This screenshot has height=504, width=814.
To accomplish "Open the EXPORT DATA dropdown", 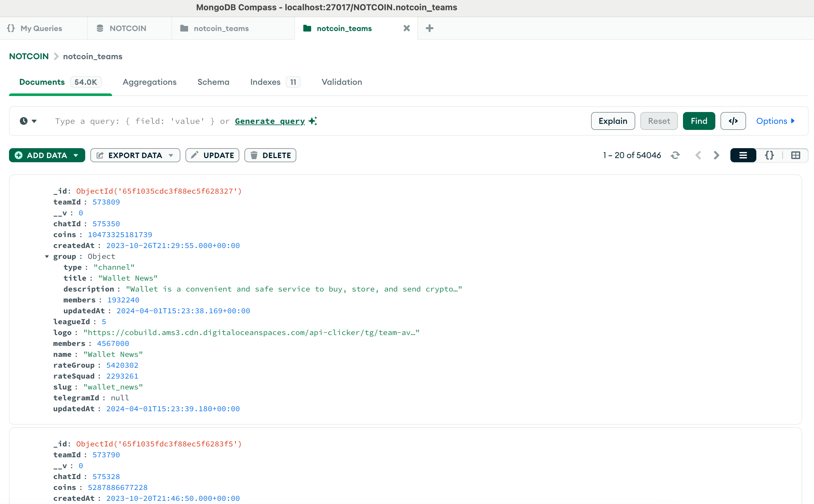I will [x=172, y=156].
